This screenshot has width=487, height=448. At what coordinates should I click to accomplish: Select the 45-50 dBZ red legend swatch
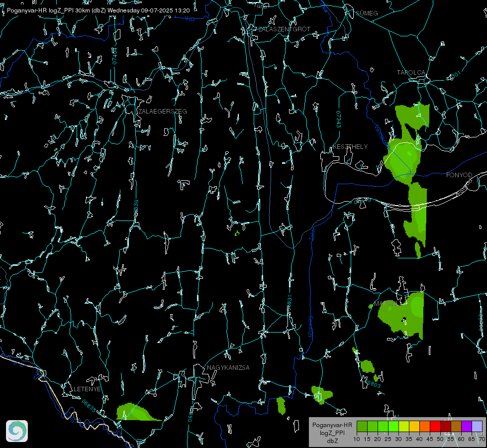[435, 426]
